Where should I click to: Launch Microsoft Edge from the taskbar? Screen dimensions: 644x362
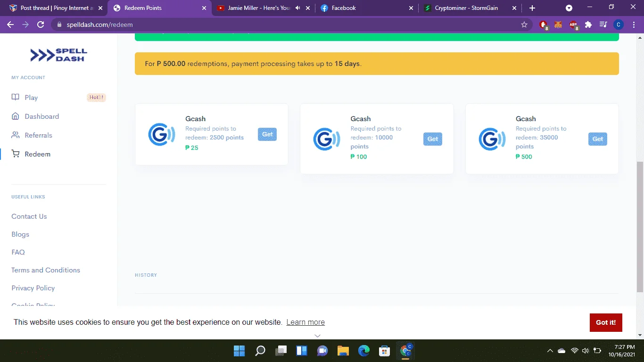tap(364, 351)
